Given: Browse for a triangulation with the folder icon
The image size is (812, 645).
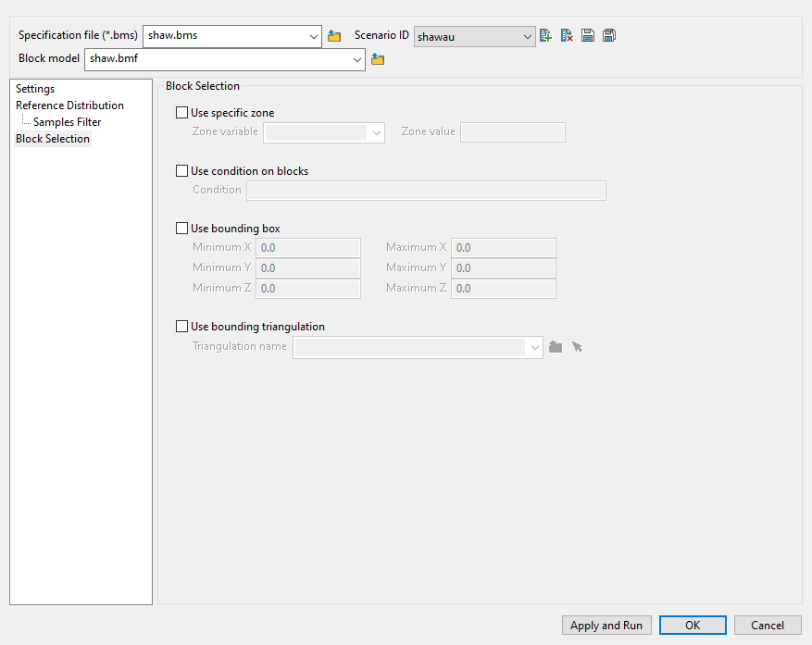Looking at the screenshot, I should pos(555,346).
